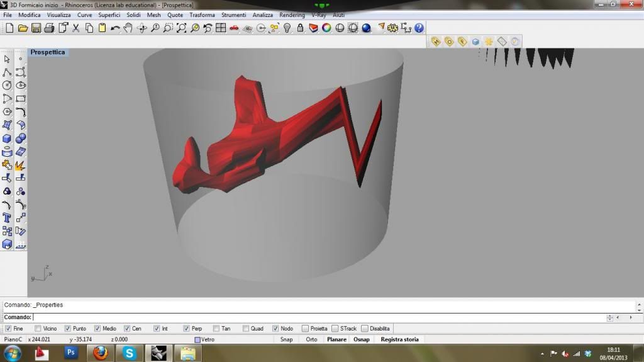Toggle the Punto osnap checkbox
The height and width of the screenshot is (362, 644).
coord(67,329)
